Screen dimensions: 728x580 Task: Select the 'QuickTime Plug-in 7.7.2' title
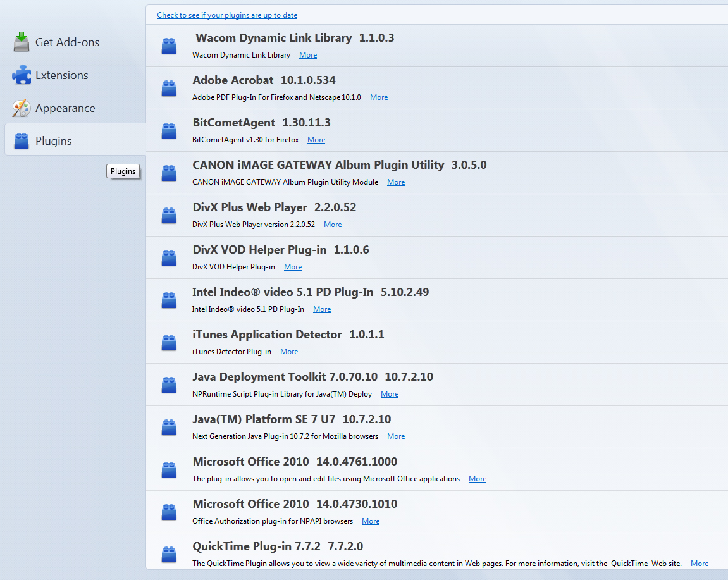click(x=256, y=546)
